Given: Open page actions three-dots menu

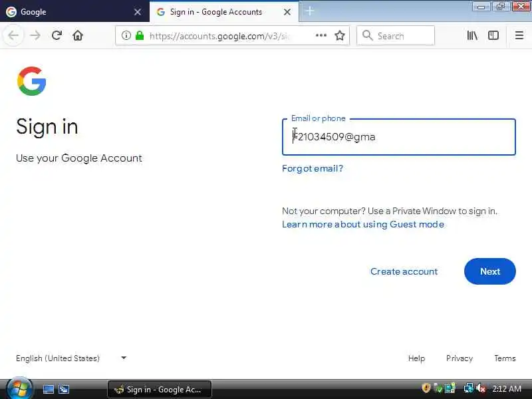Looking at the screenshot, I should click(321, 35).
